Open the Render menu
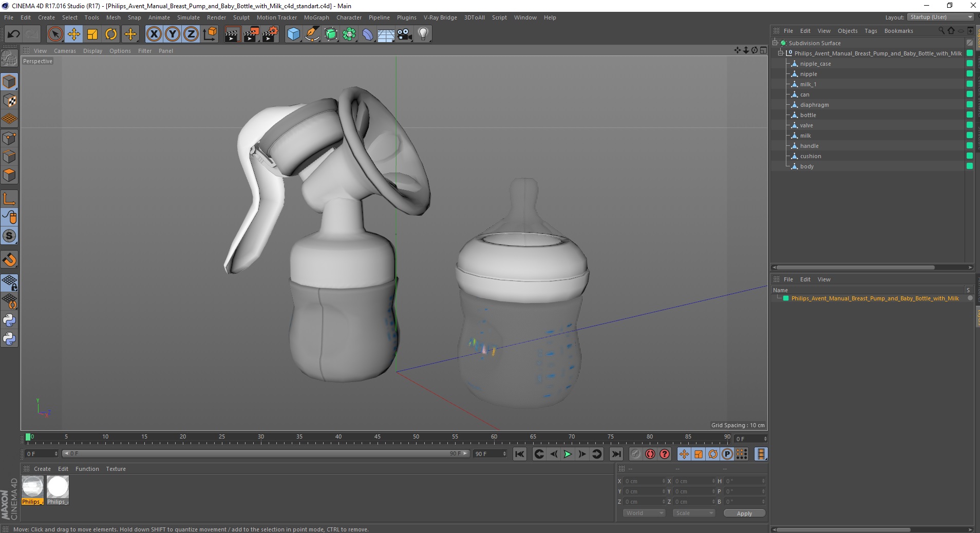 click(x=216, y=17)
